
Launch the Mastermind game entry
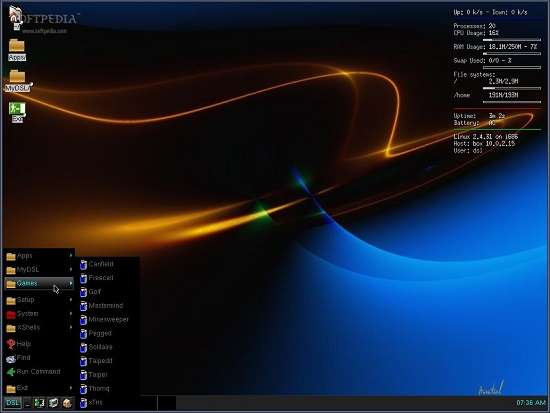tap(107, 306)
